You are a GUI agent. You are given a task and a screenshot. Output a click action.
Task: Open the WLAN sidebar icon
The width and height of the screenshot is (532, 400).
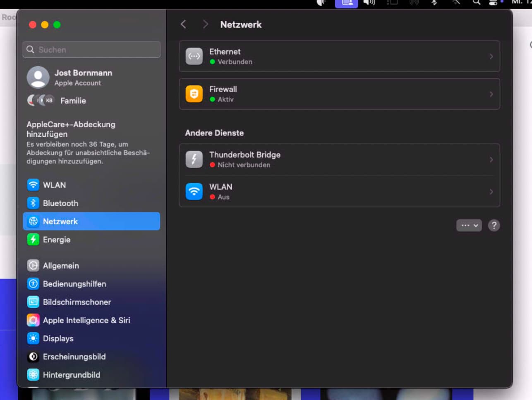point(33,185)
